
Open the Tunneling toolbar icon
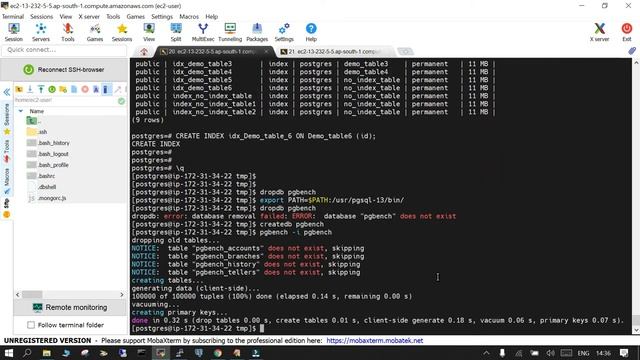(230, 32)
